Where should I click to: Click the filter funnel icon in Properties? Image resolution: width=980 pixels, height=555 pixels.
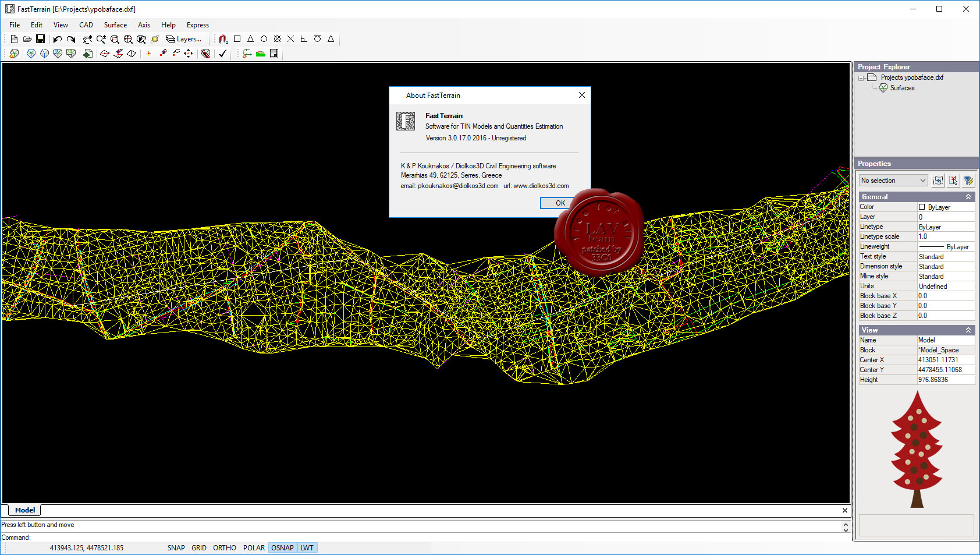coord(968,181)
